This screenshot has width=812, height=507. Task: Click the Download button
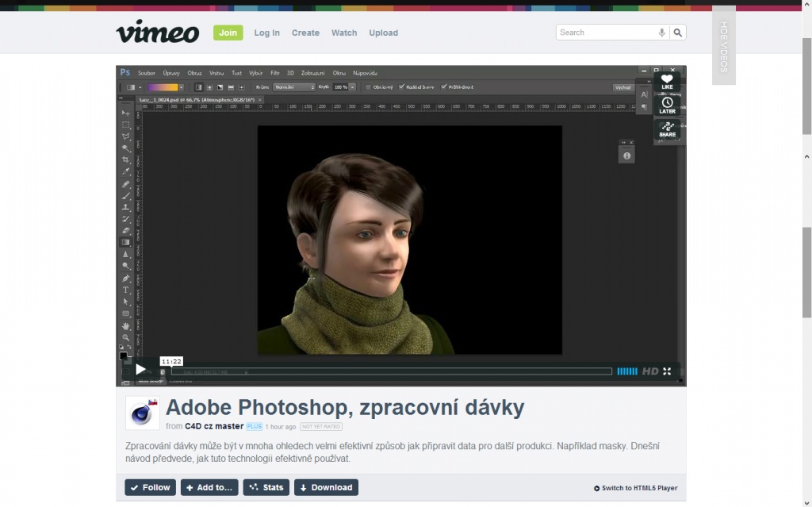click(326, 487)
